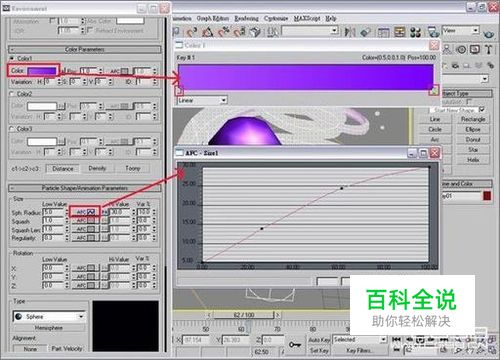Click the Auto Key button
The width and height of the screenshot is (500, 360).
coord(319,340)
